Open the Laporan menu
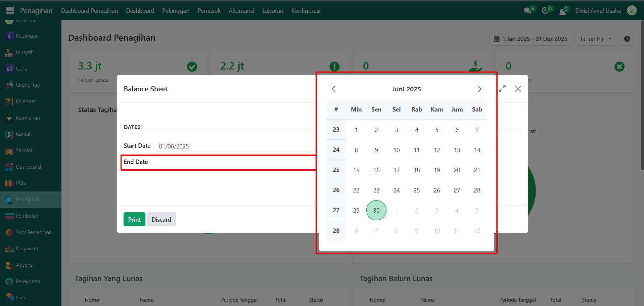 click(x=273, y=11)
